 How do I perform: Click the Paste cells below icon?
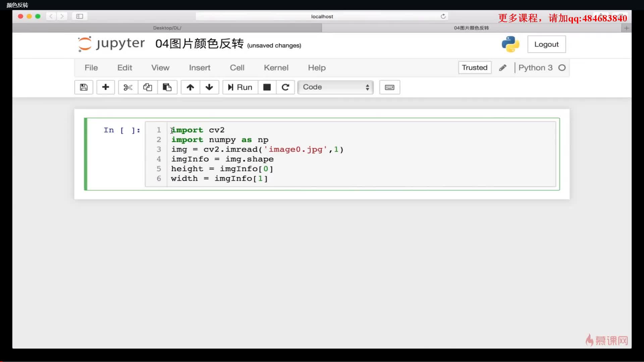[167, 87]
